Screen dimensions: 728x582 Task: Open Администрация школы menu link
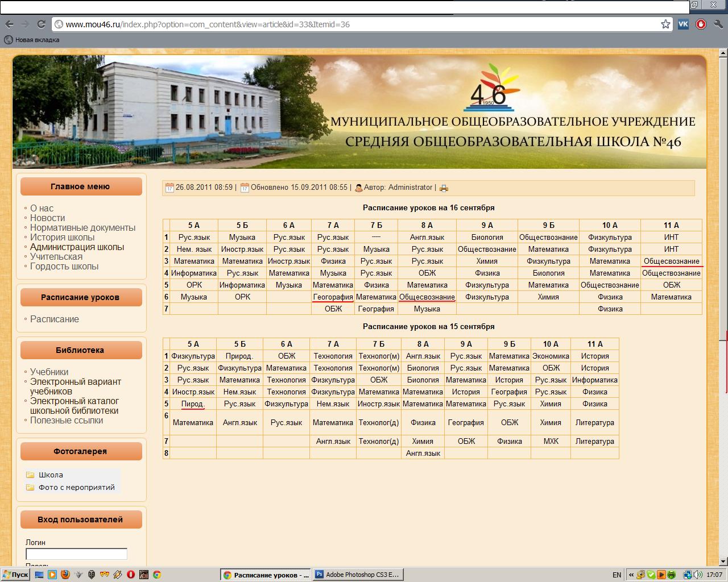tap(77, 247)
